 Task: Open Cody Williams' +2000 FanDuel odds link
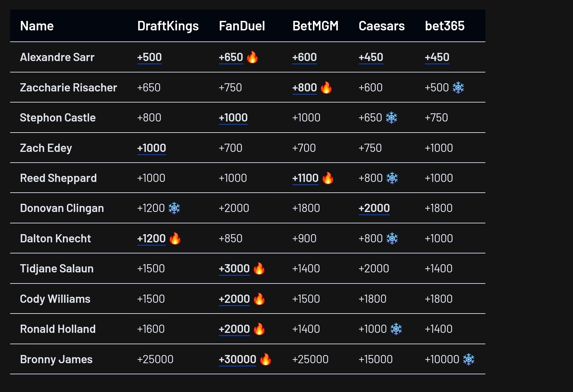(x=234, y=299)
